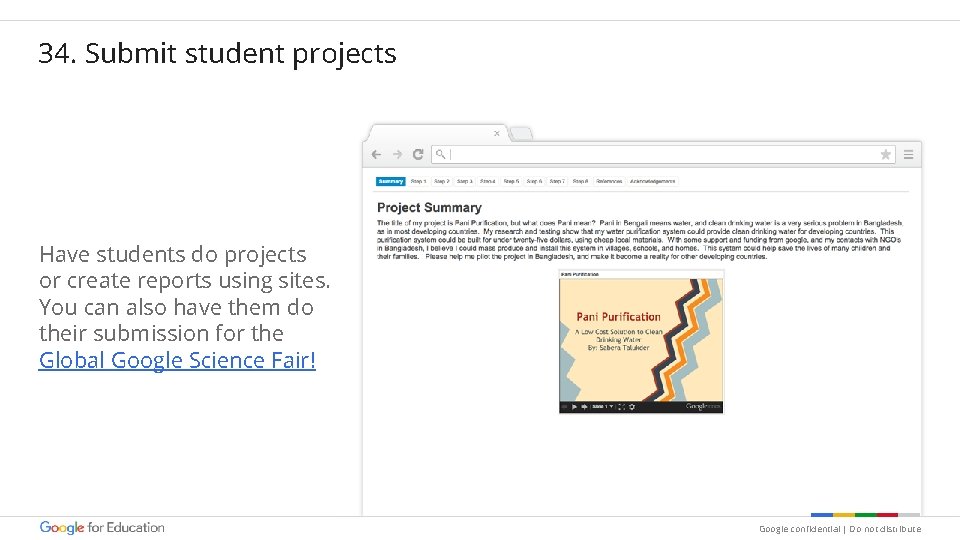Viewport: 960px width, 540px height.
Task: Open the Step 5 tab
Action: pyautogui.click(x=511, y=182)
